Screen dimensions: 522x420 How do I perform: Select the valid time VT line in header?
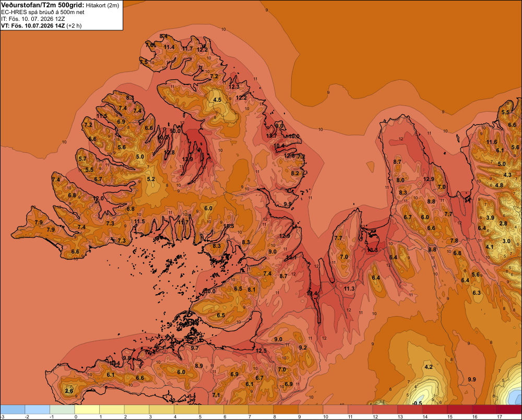pyautogui.click(x=41, y=26)
